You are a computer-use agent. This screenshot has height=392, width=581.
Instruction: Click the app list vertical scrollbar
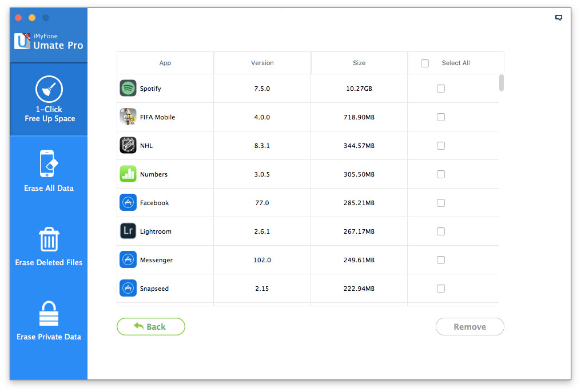[x=502, y=83]
